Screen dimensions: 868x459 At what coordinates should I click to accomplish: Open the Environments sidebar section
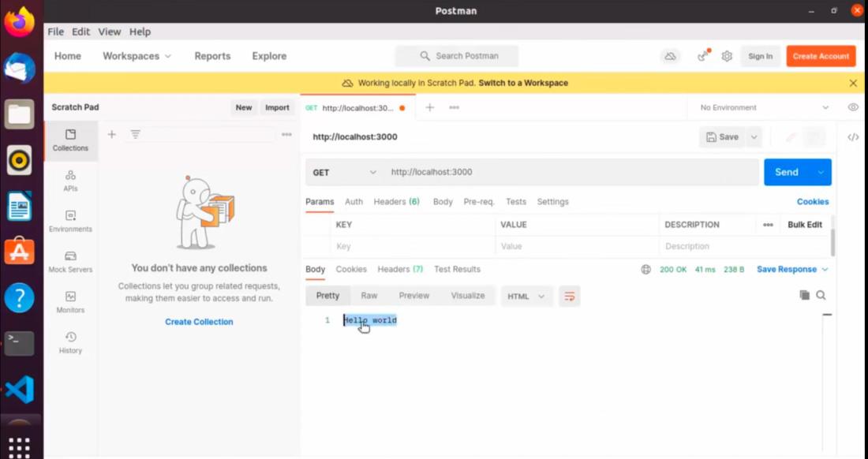point(70,221)
